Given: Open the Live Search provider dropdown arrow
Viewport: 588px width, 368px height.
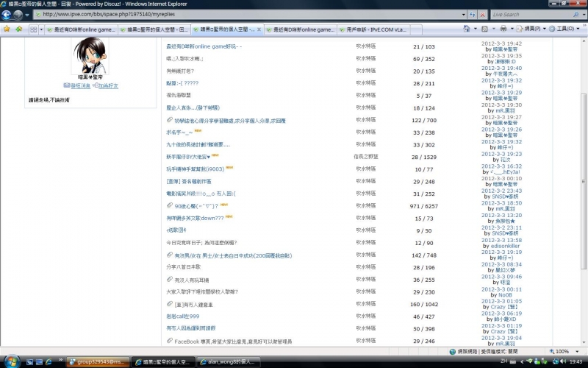Looking at the screenshot, I should [x=584, y=15].
